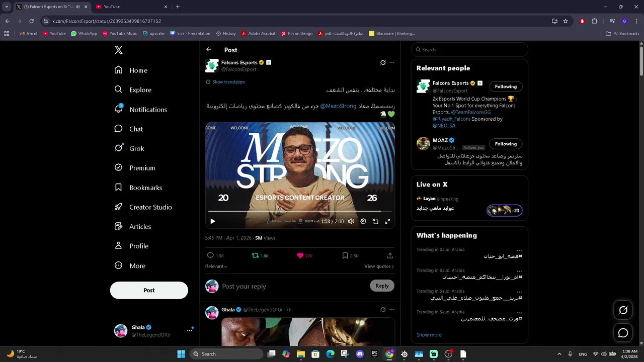Open @NEO_SA link in bio
The width and height of the screenshot is (644, 362).
click(x=444, y=126)
